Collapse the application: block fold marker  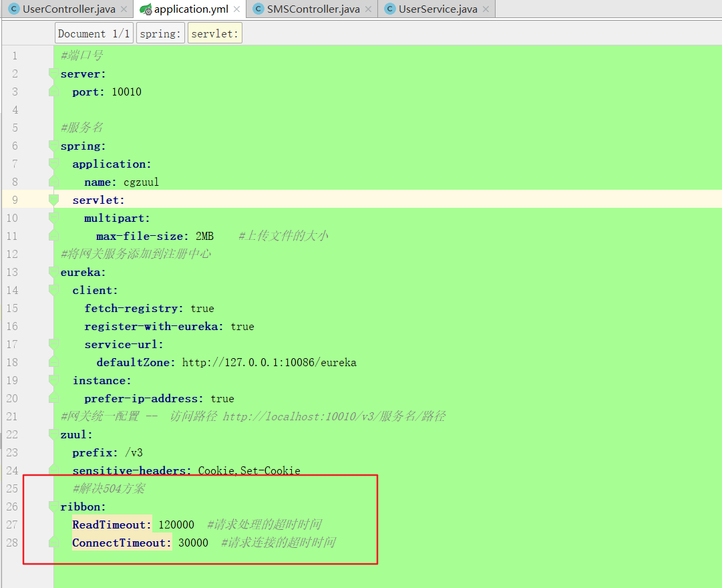(53, 164)
